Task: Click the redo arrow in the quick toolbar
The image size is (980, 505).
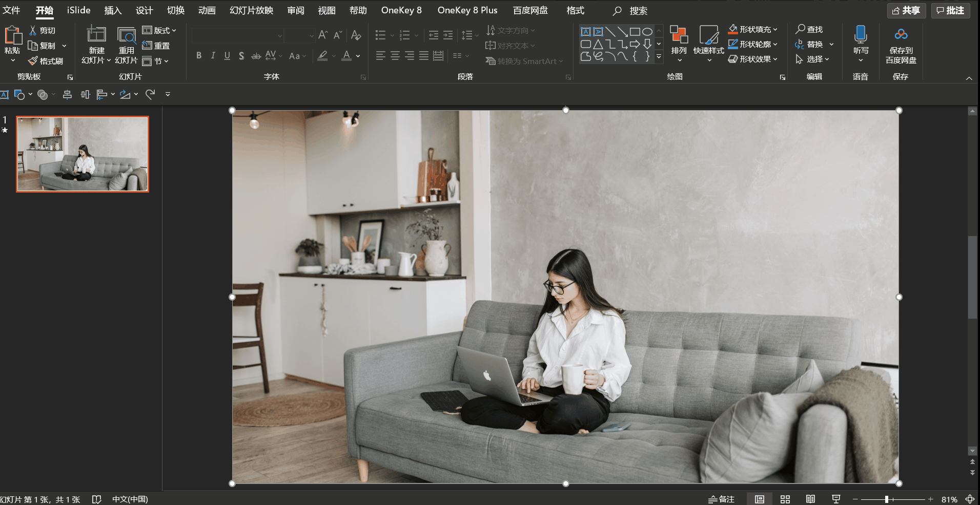Action: 150,94
